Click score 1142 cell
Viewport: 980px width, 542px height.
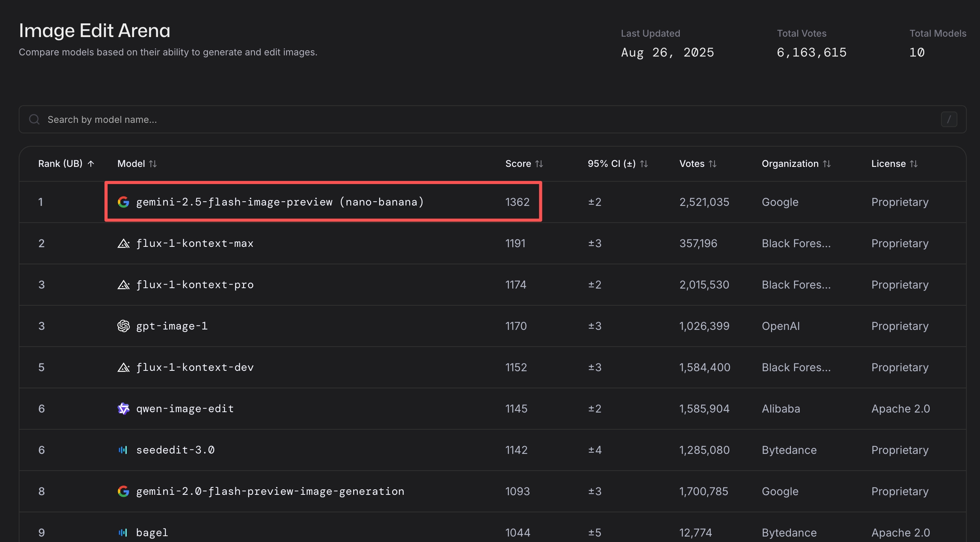tap(516, 450)
